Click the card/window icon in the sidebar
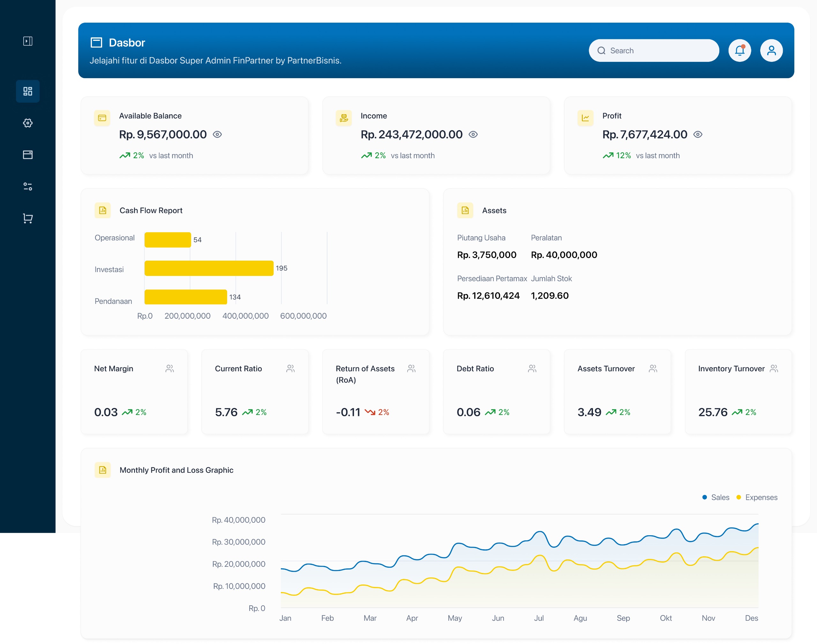 pos(27,155)
